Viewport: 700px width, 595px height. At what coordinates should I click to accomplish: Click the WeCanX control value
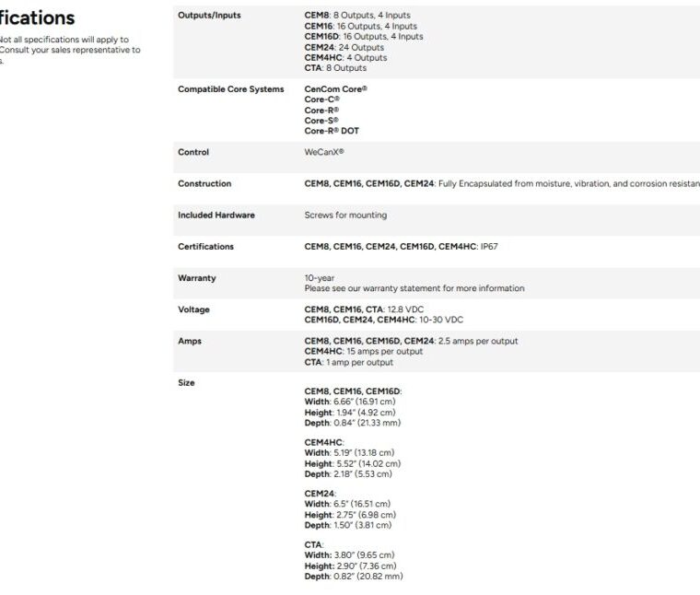(x=324, y=152)
